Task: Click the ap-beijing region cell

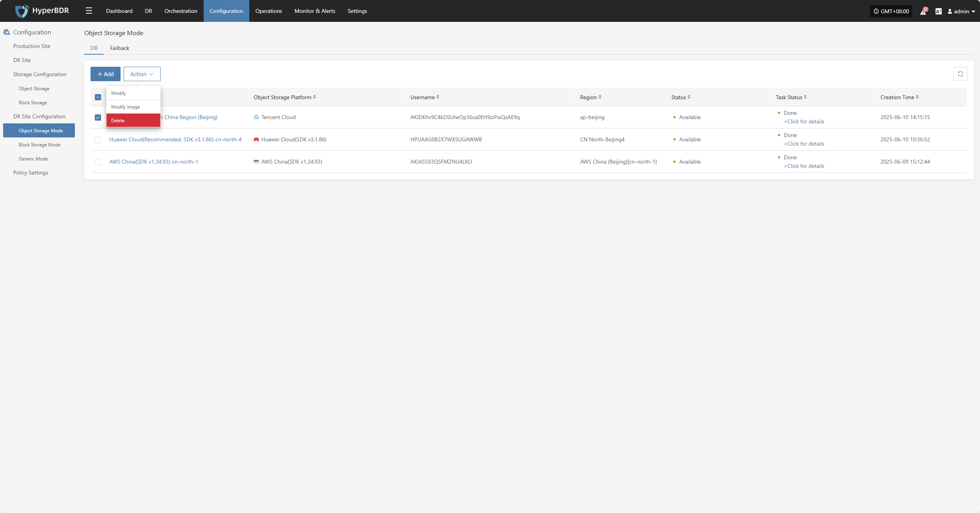Action: point(592,117)
